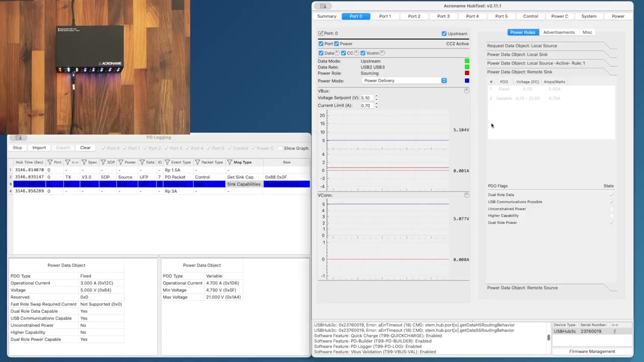This screenshot has width=644, height=362.
Task: Click the Stop logging button
Action: coord(17,148)
